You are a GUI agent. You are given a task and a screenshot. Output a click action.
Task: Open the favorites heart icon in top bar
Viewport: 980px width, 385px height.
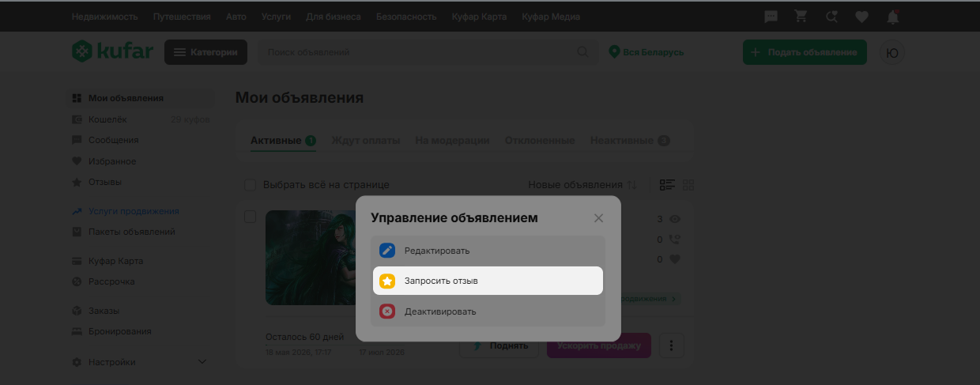pos(862,17)
